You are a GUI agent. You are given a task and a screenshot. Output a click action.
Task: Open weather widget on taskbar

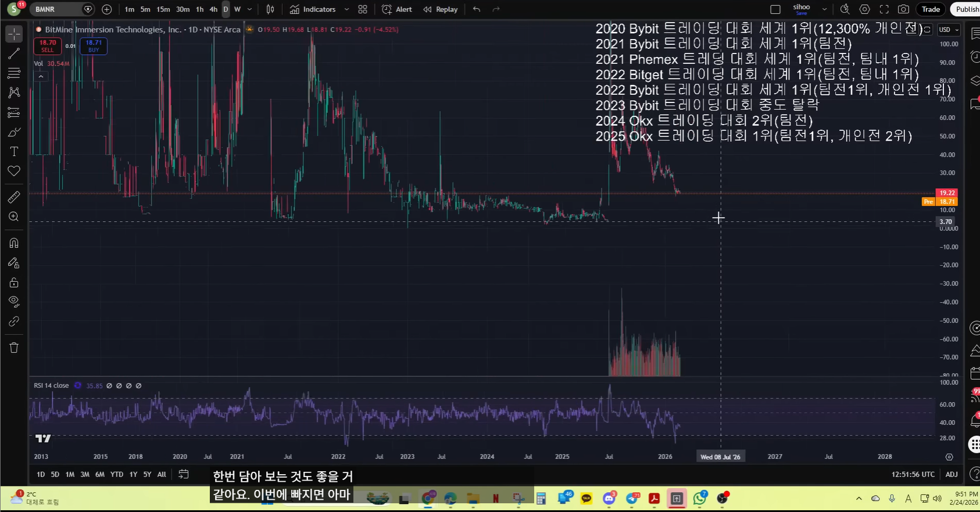point(35,498)
